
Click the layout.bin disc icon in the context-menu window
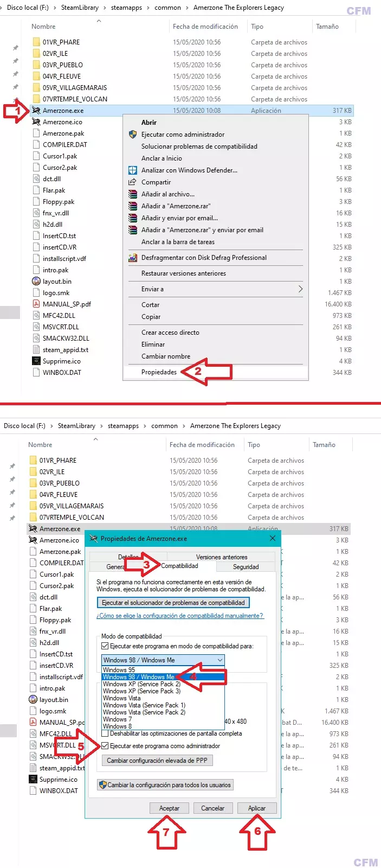[x=36, y=281]
